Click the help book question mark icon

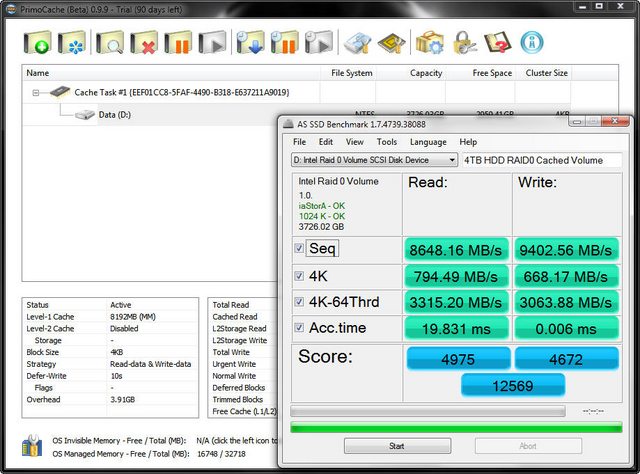[x=498, y=42]
